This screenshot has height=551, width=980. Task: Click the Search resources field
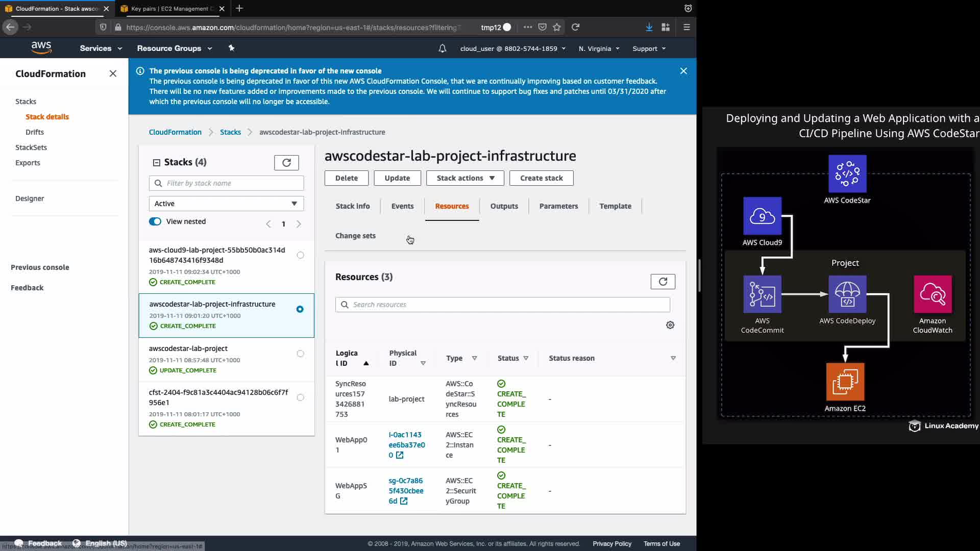click(503, 305)
